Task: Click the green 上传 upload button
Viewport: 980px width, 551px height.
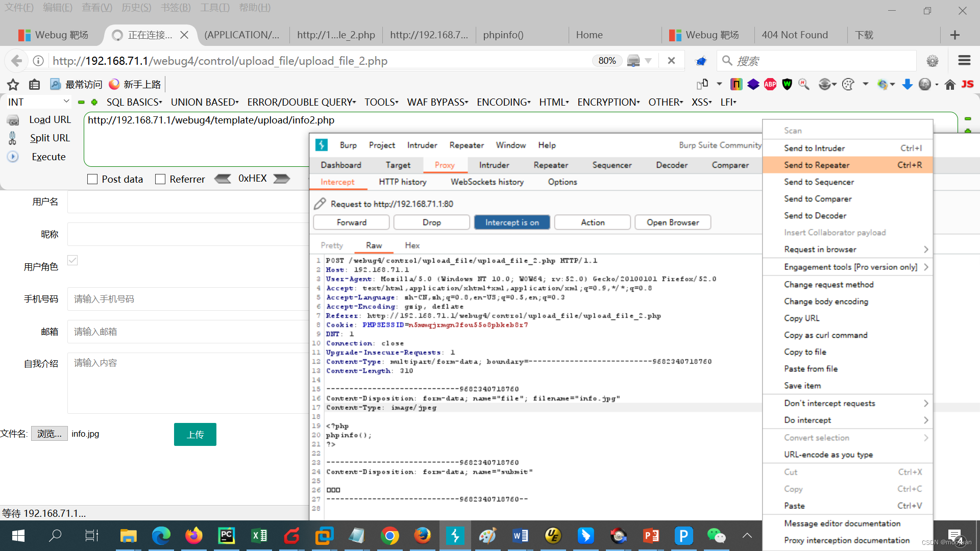Action: pos(195,434)
